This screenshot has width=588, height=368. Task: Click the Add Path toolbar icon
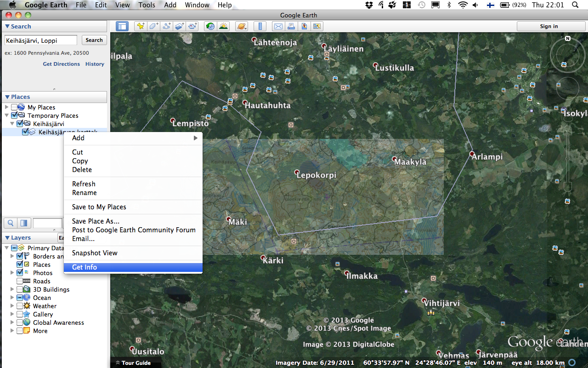pos(167,26)
